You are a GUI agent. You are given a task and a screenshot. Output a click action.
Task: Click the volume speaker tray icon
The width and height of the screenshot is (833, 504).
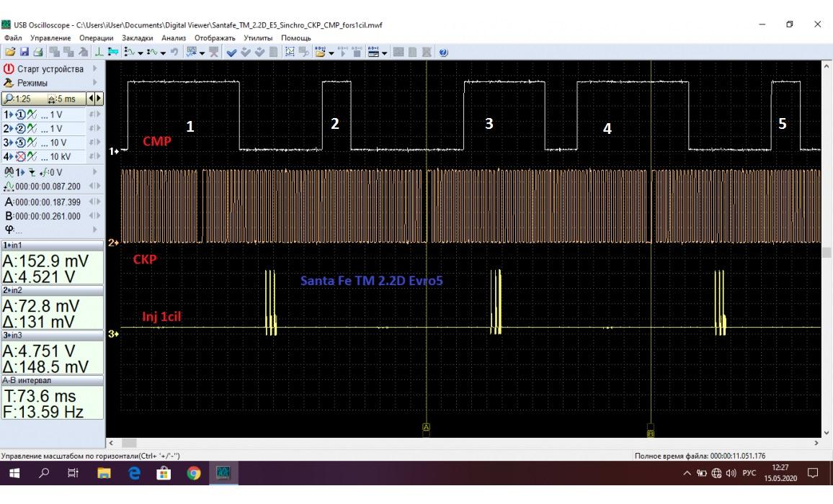point(731,472)
